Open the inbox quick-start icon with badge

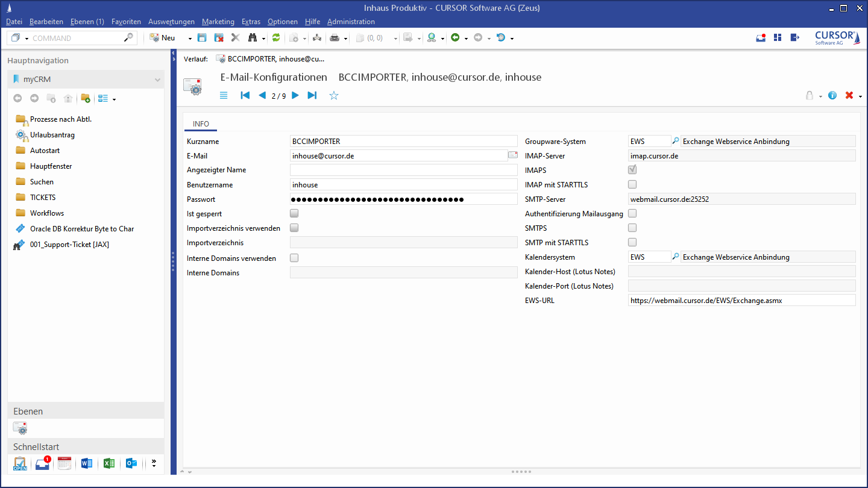tap(42, 463)
